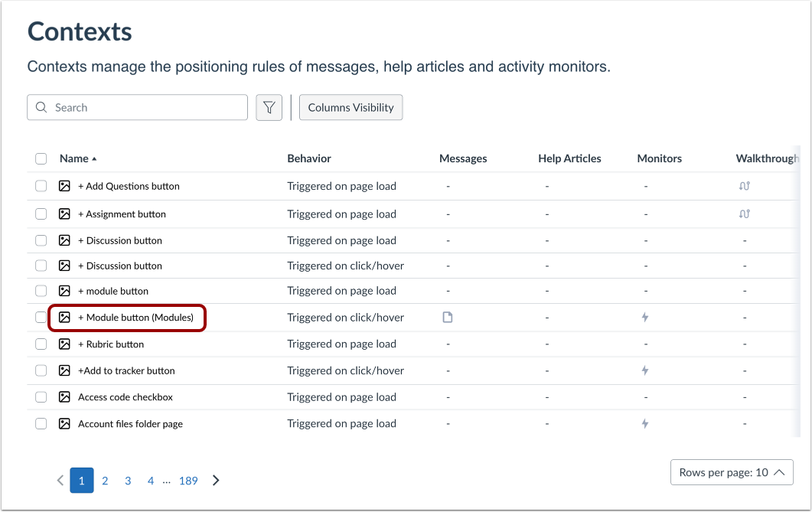Click the monitor lightning icon for Module button (Modules)
Image resolution: width=812 pixels, height=512 pixels.
pos(645,318)
